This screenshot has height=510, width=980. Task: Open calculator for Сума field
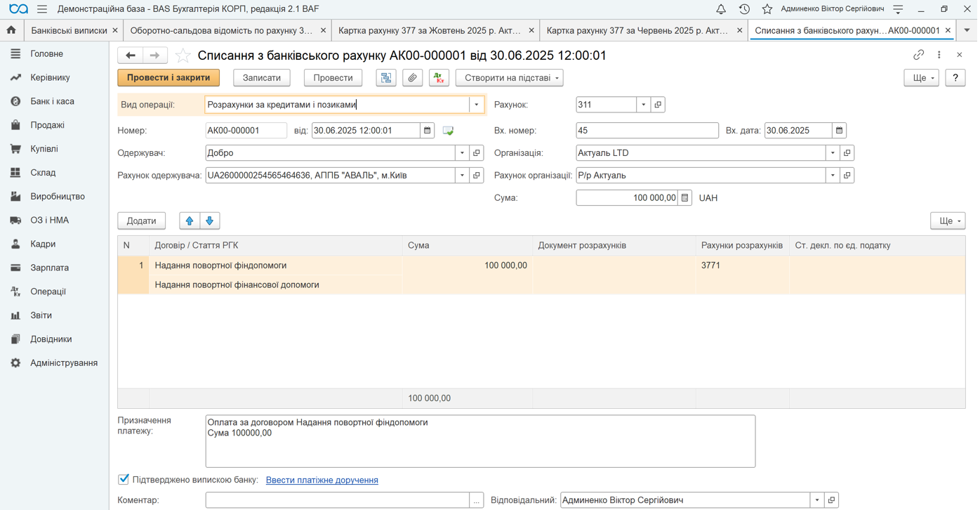pyautogui.click(x=685, y=198)
